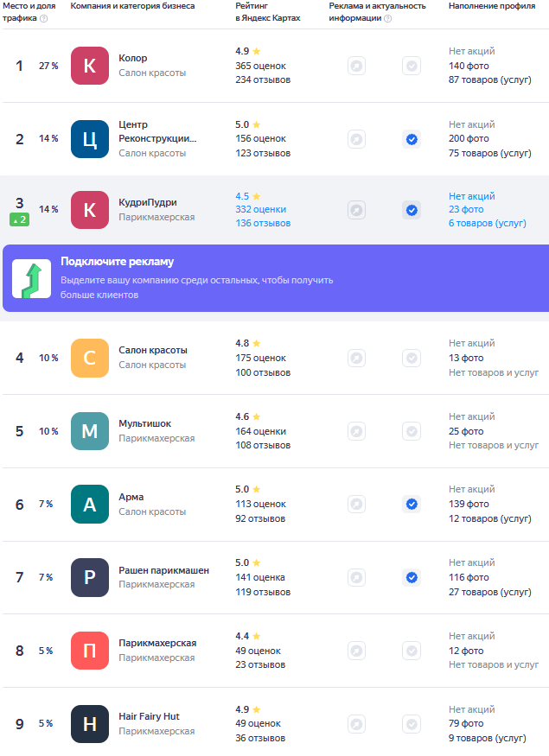Viewport: 549px width, 756px height.
Task: Click the 365 оценок text
Action: [260, 66]
